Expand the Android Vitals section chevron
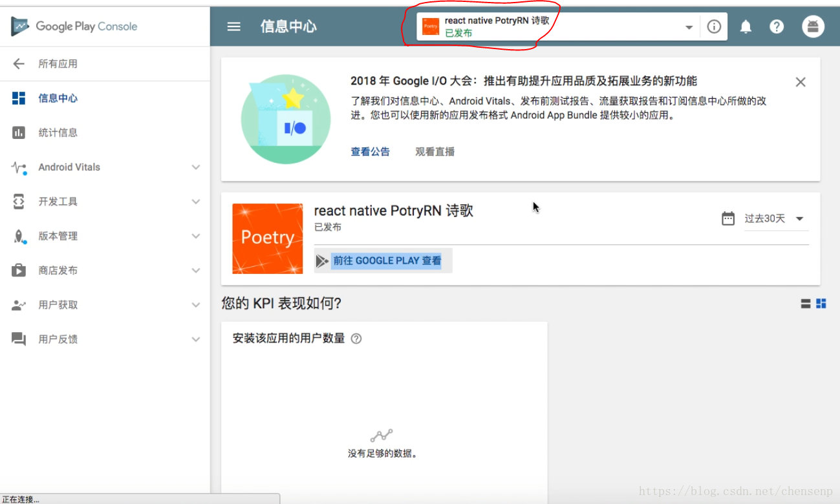Image resolution: width=840 pixels, height=504 pixels. [196, 167]
